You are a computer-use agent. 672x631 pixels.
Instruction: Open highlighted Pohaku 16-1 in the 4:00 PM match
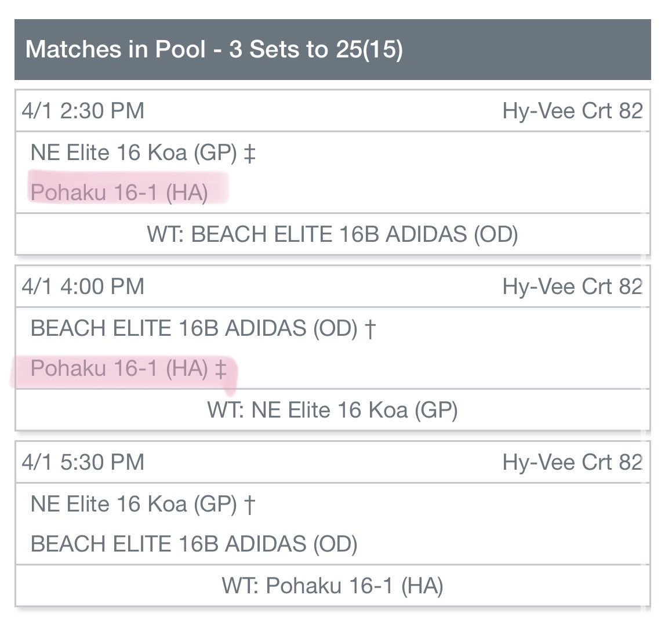pyautogui.click(x=119, y=368)
